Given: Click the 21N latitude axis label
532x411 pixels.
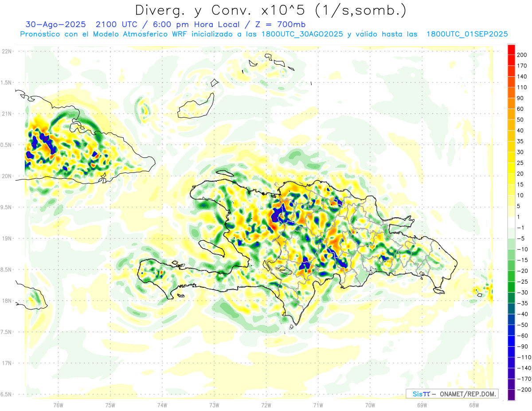Looking at the screenshot, I should (7, 114).
